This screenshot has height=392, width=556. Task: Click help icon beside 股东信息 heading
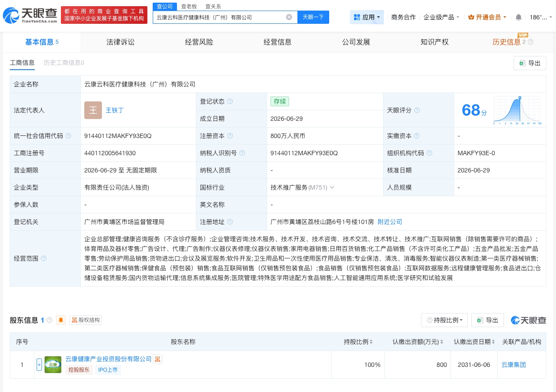click(x=49, y=320)
